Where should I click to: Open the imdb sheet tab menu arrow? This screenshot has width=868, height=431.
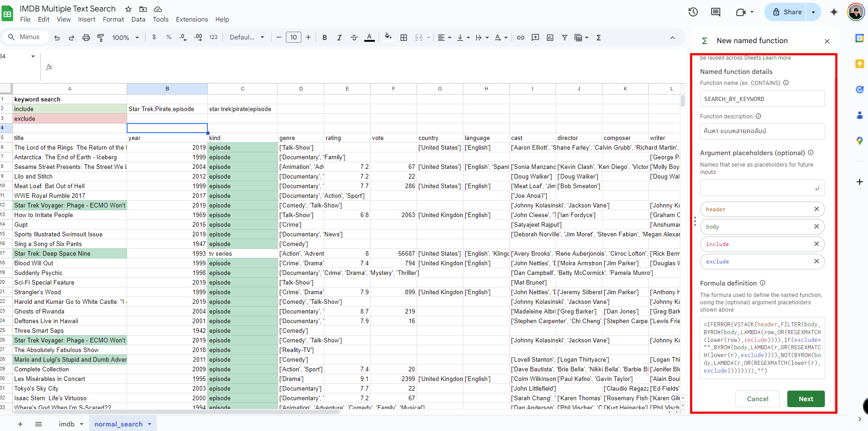(82, 424)
